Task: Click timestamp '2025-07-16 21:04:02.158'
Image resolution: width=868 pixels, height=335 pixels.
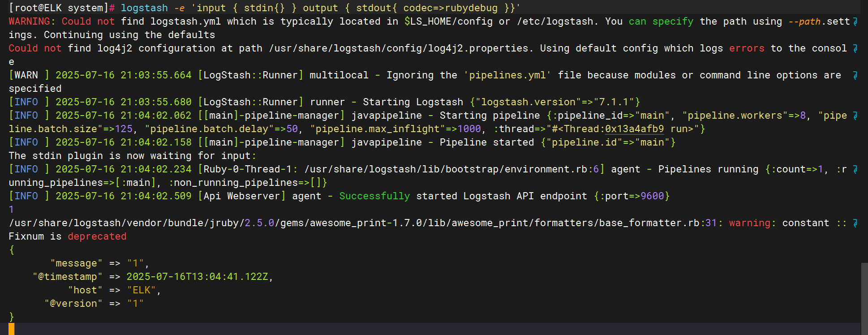Action: 124,142
